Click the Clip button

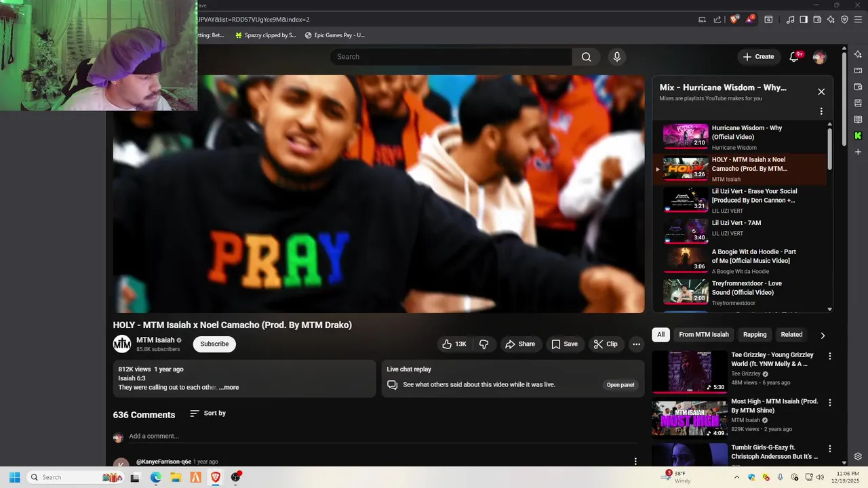pos(606,344)
